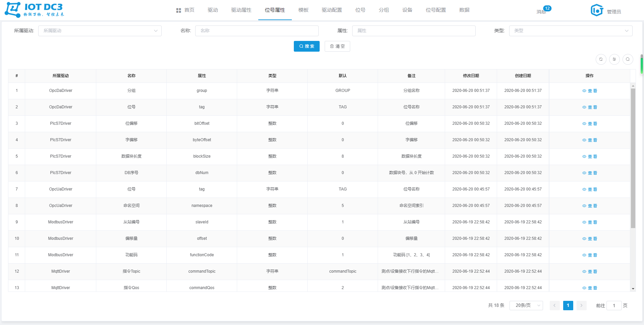Click the 功能码 [1、2、3、4] remark cell
The image size is (644, 325).
[x=412, y=255]
